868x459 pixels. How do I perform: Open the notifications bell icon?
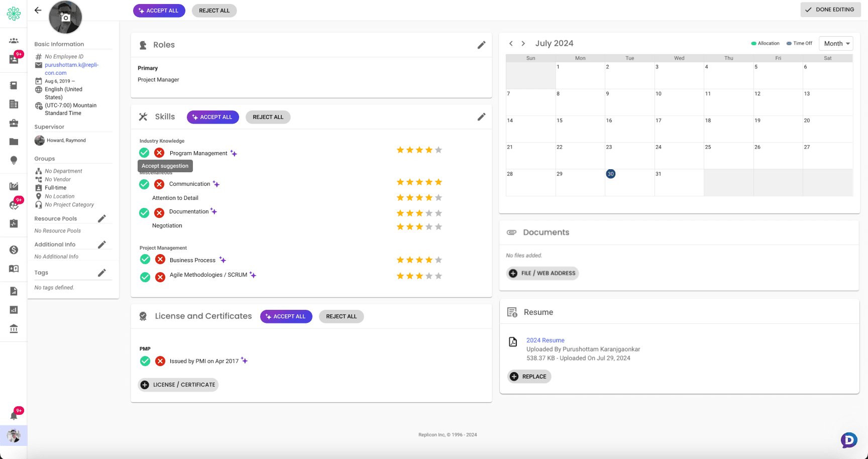click(14, 416)
